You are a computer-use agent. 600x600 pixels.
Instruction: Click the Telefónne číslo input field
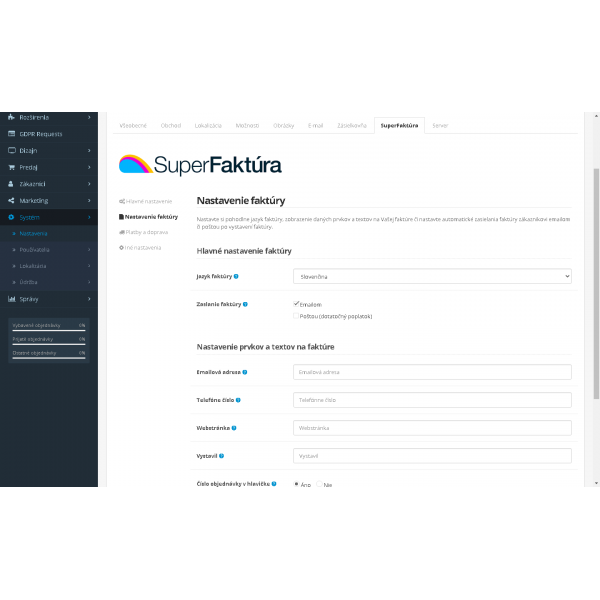432,400
